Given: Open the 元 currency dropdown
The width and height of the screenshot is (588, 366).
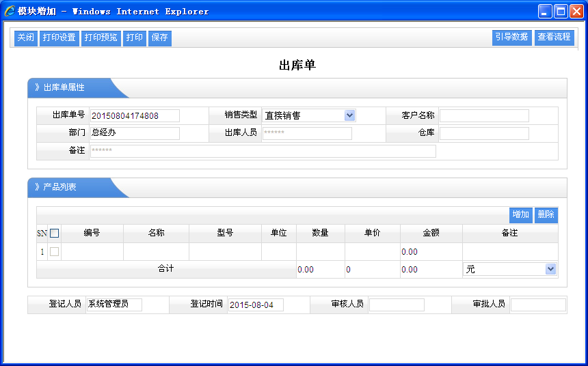Looking at the screenshot, I should tap(550, 270).
